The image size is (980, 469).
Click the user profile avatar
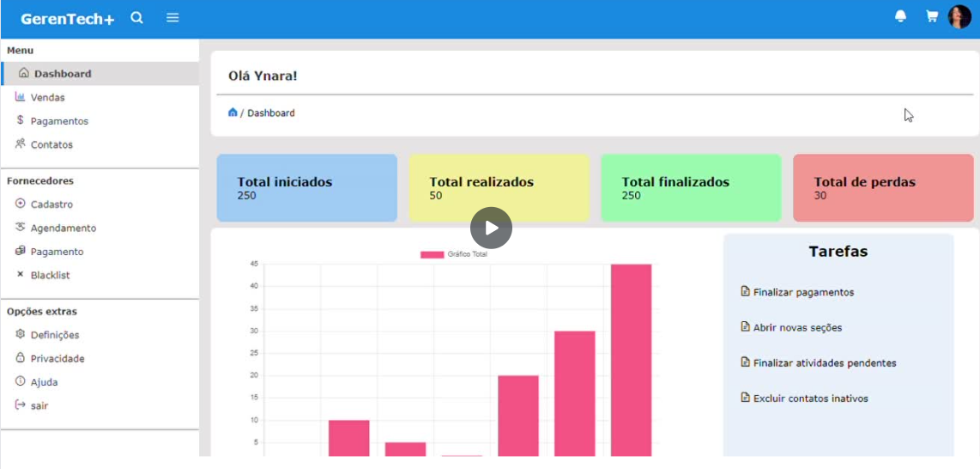pyautogui.click(x=959, y=17)
